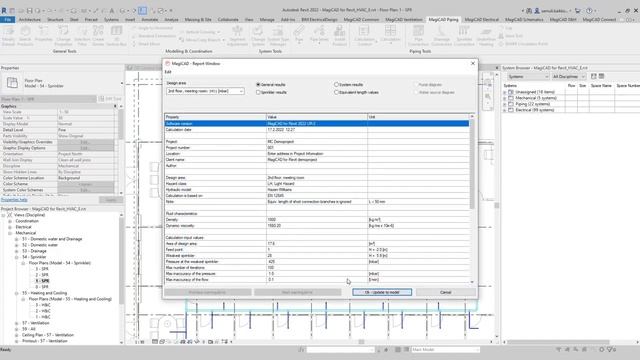Open the 3 - SPR floor plan

point(42,269)
